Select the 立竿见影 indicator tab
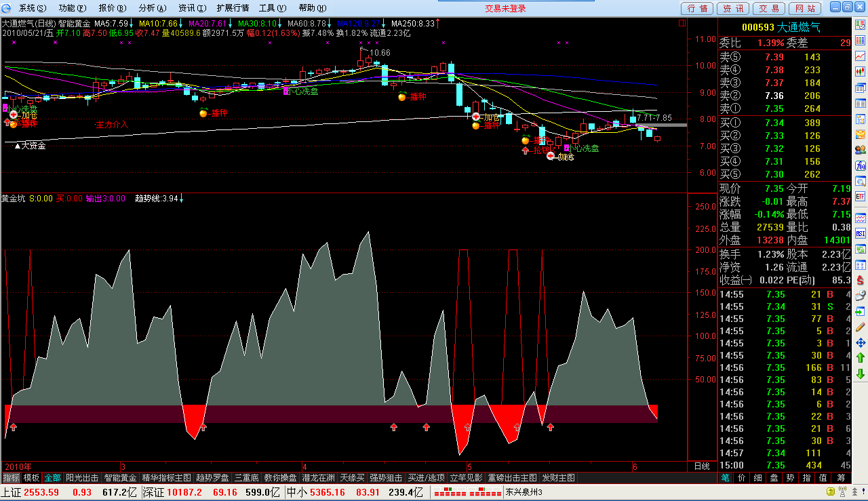 [467, 478]
